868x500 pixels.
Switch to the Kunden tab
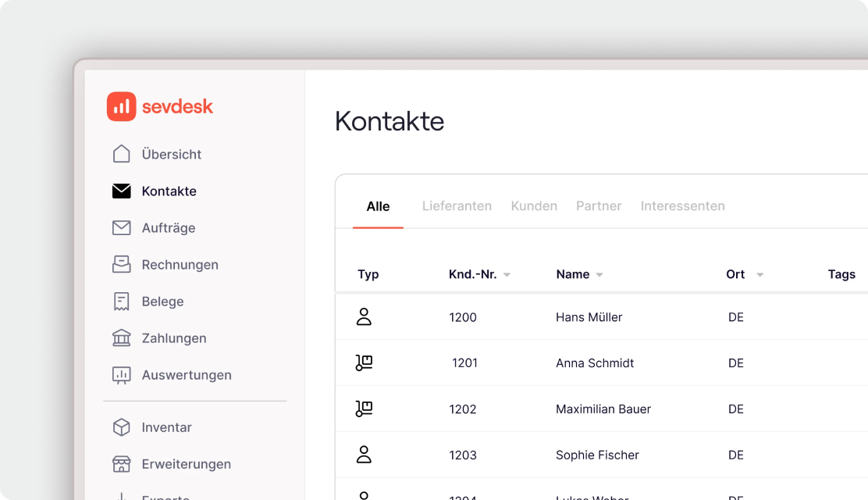point(534,206)
